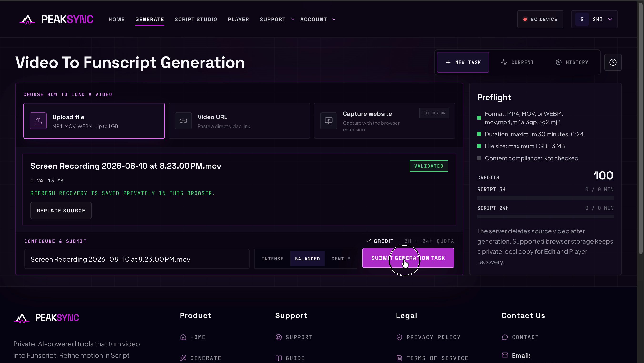Click the '~1 CREDIT' cost estimate
The width and height of the screenshot is (644, 363).
379,241
